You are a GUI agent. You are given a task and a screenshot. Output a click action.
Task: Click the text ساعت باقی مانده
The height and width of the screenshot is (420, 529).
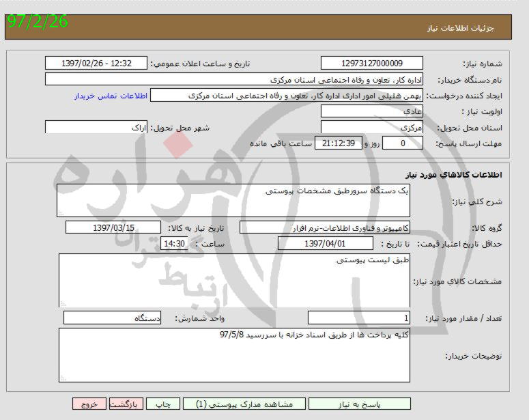pos(281,143)
